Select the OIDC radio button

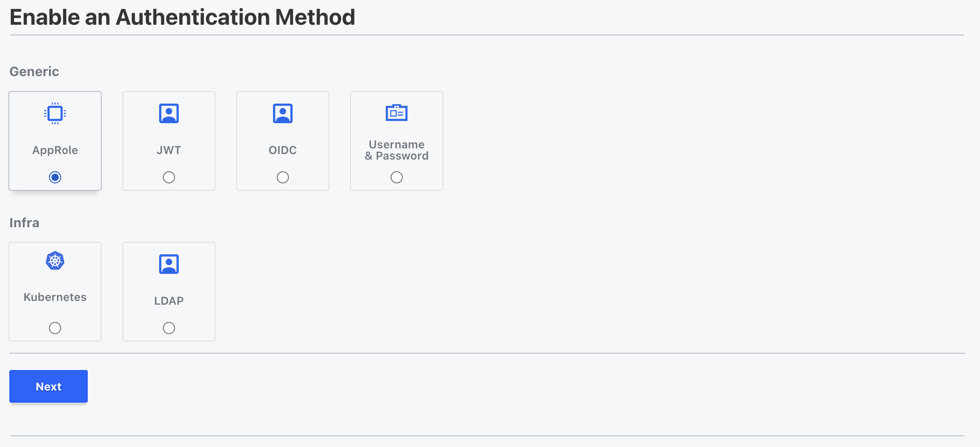point(282,177)
